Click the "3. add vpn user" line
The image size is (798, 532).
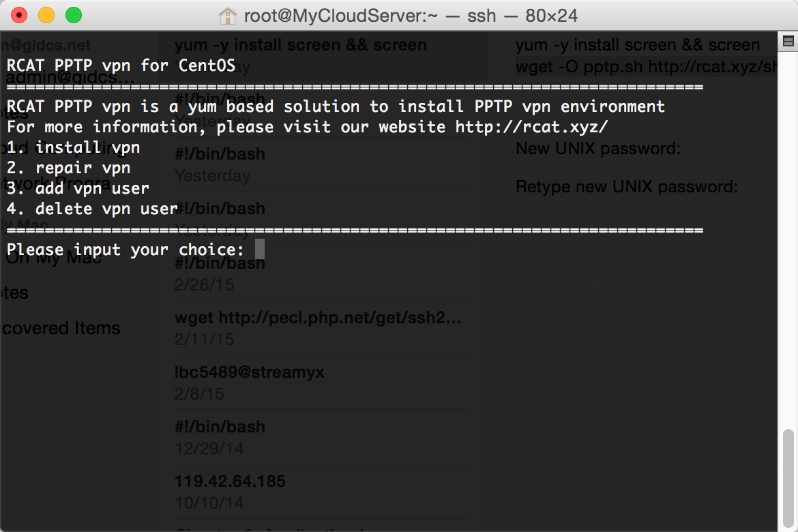coord(78,188)
